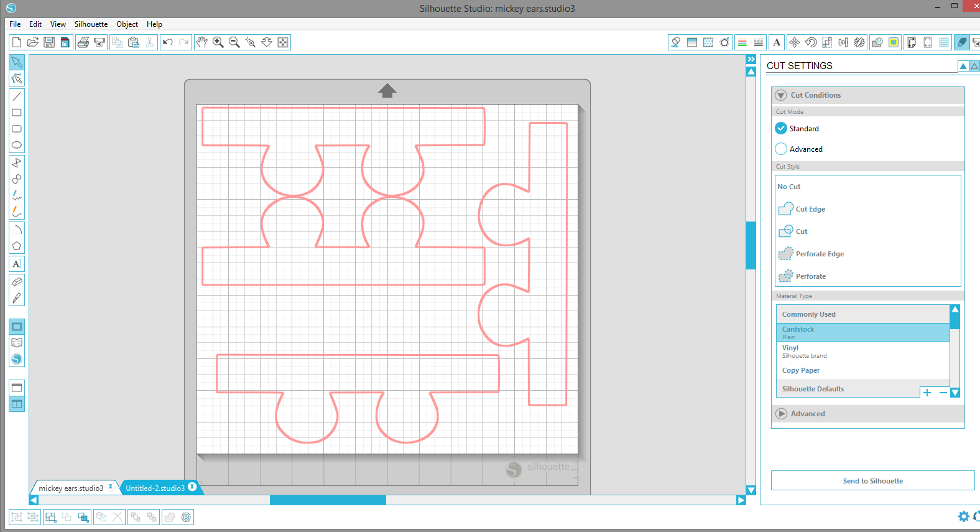Fit design to window icon

click(283, 42)
